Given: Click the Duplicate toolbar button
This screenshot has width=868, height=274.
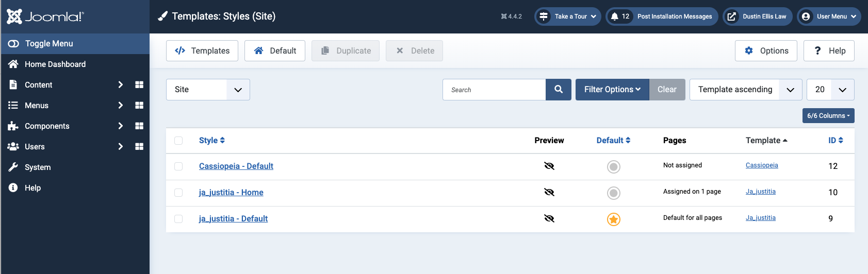Looking at the screenshot, I should [x=346, y=50].
